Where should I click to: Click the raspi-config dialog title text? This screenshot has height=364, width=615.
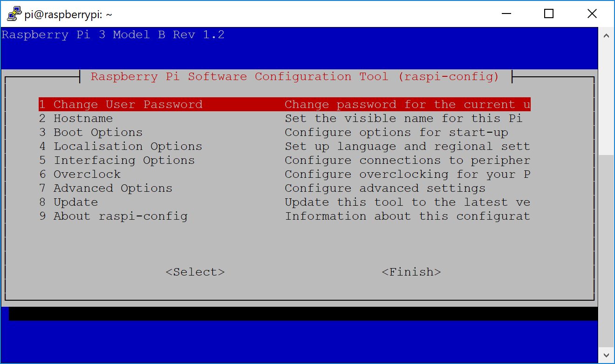295,76
